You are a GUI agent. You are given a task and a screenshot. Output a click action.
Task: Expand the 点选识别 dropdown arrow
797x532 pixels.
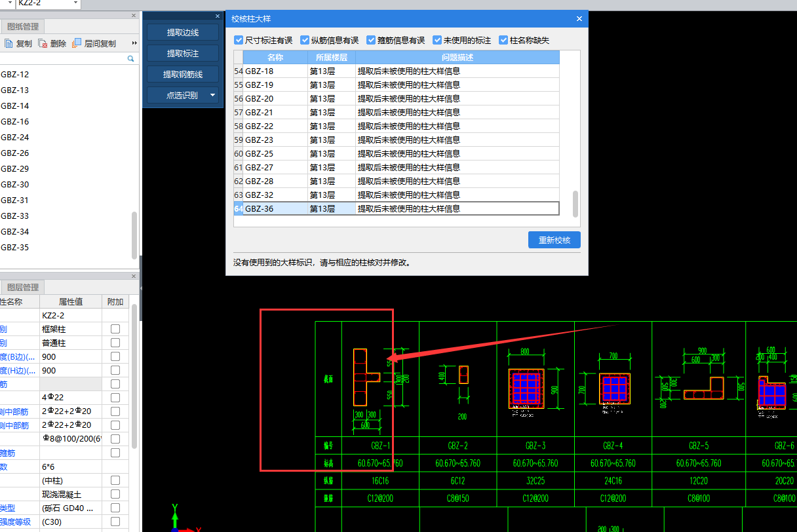point(213,96)
